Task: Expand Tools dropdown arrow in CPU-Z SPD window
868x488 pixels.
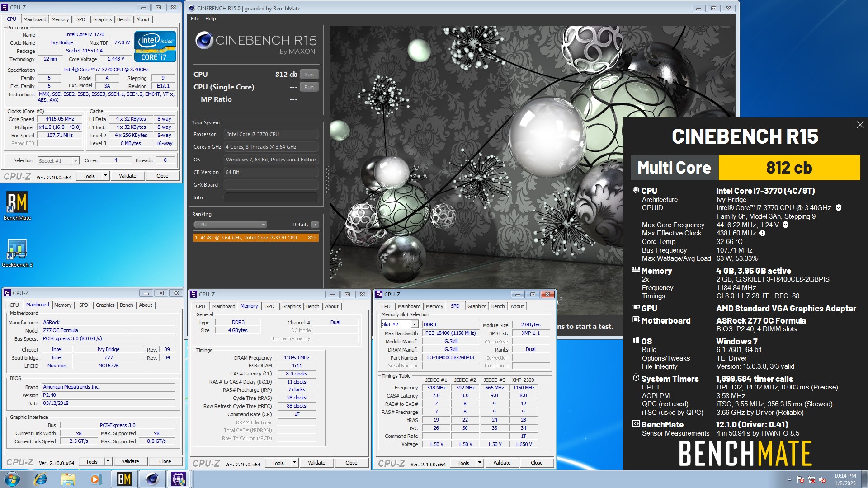Action: pos(480,463)
